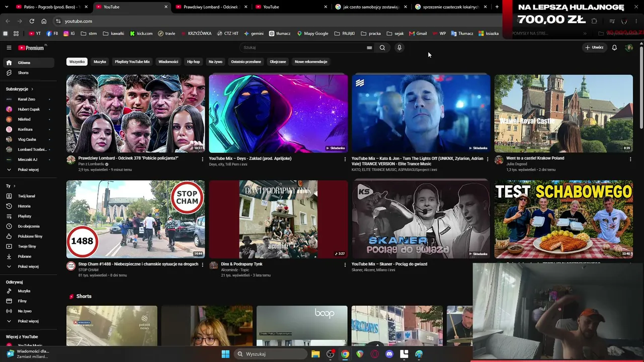Open the Konfitura subscription
644x362 pixels.
(x=28, y=129)
